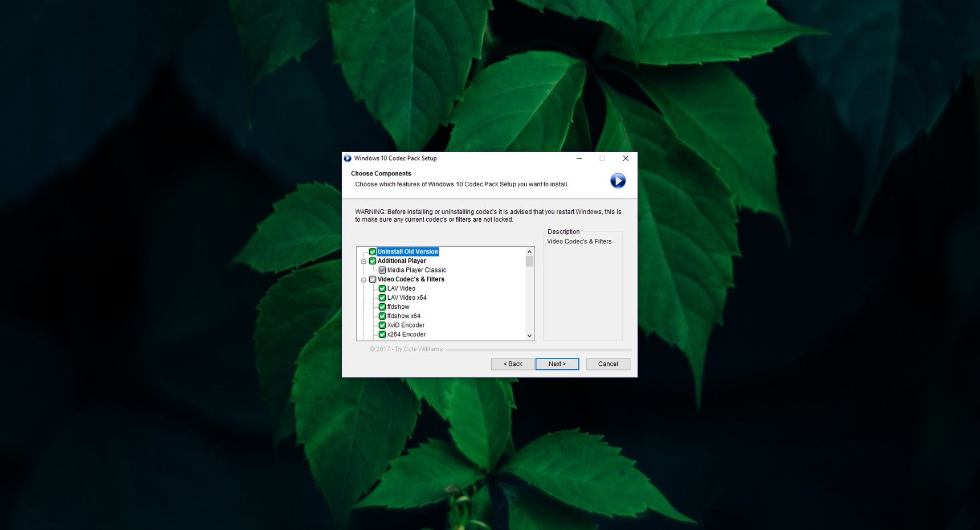The image size is (980, 530).
Task: Select the x264 Encoder label
Action: pos(406,335)
